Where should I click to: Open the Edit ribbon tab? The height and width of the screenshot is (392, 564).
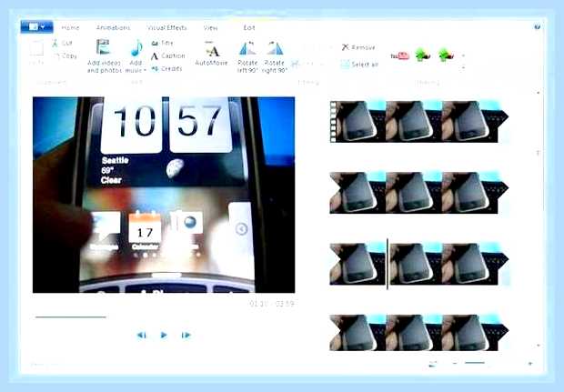tap(249, 27)
